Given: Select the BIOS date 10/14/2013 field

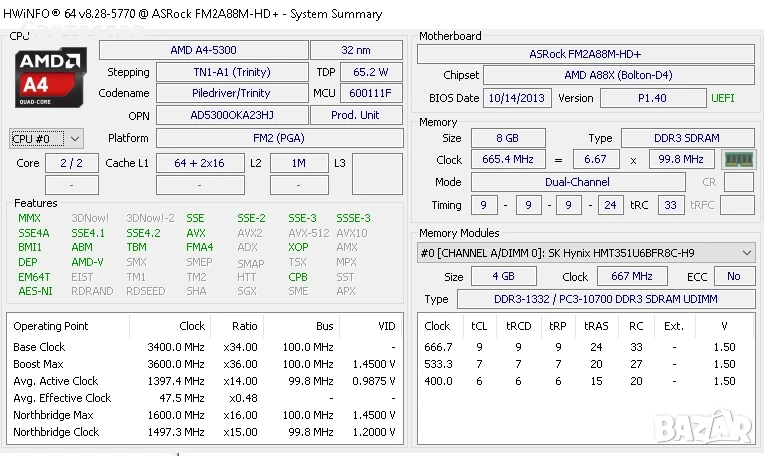Looking at the screenshot, I should coord(516,98).
